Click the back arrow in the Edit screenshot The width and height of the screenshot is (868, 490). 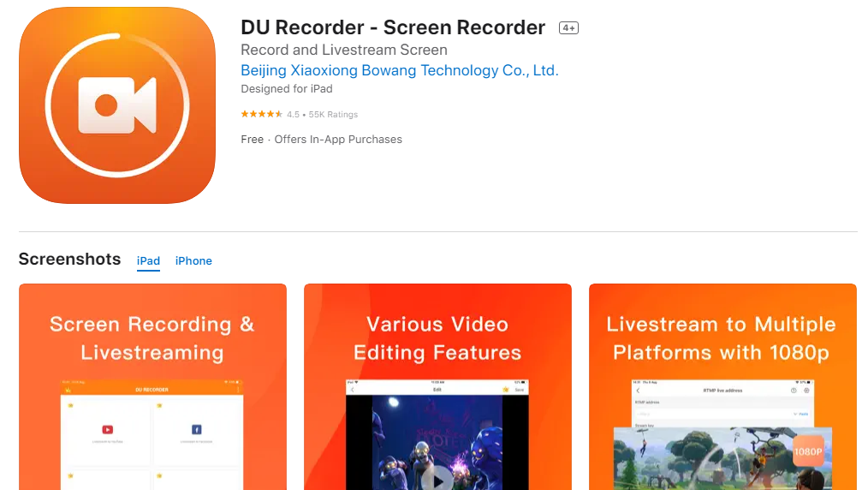[353, 390]
